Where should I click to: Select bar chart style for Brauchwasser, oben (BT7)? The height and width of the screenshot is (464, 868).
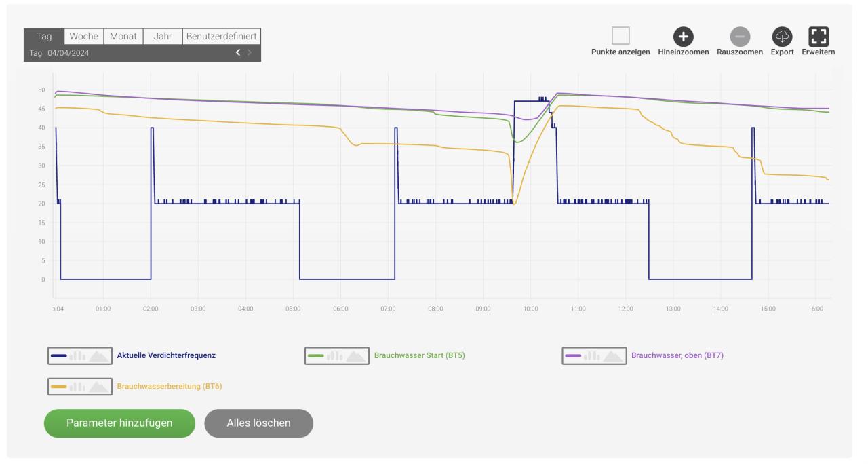[x=593, y=355]
